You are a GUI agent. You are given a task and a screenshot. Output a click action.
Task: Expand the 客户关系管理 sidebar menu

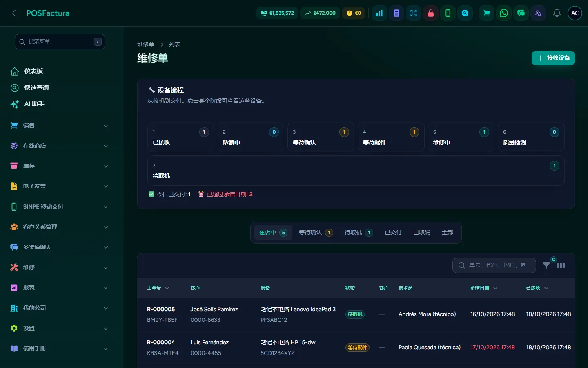pyautogui.click(x=60, y=227)
